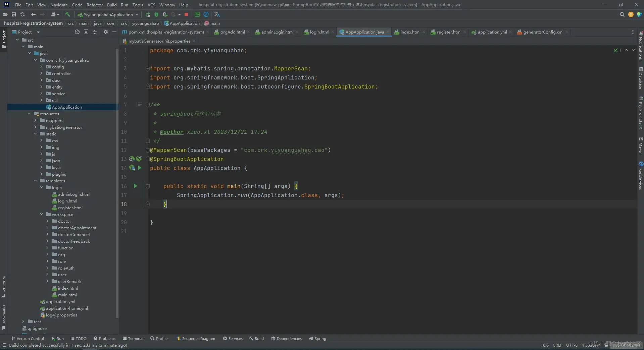The height and width of the screenshot is (350, 644).
Task: Navigate back with the left arrow icon
Action: pyautogui.click(x=33, y=14)
